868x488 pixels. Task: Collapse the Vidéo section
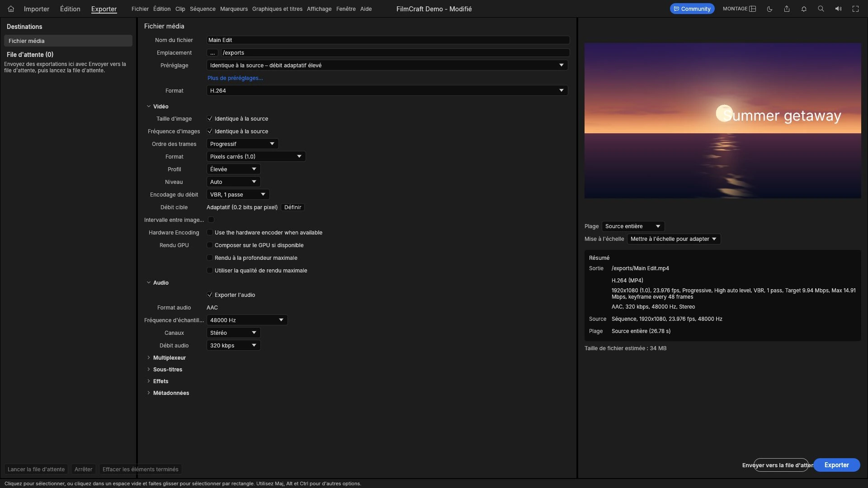pyautogui.click(x=149, y=107)
